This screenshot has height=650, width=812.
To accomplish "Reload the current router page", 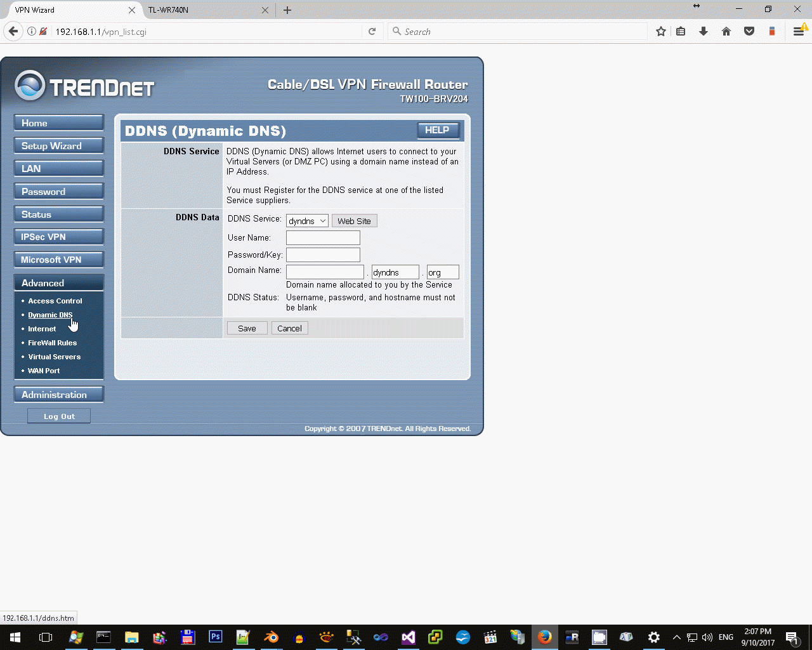I will pyautogui.click(x=372, y=31).
